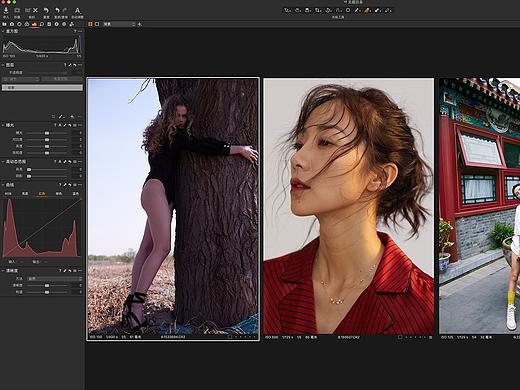
Task: Switch the viewer to single-image view
Action: (97, 24)
